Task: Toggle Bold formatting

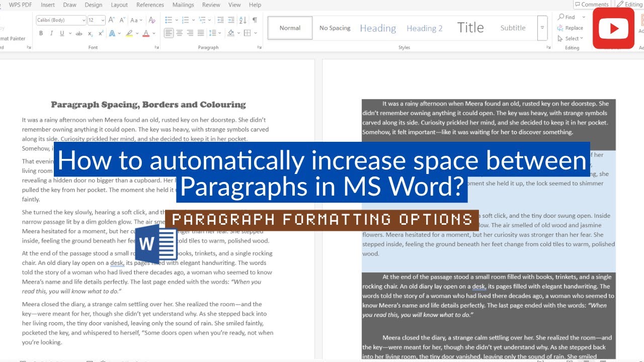Action: click(x=41, y=33)
